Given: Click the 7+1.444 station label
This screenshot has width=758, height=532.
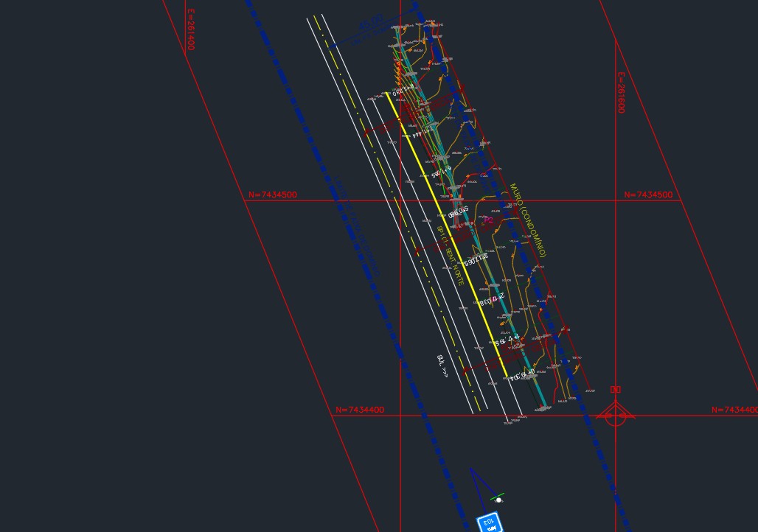Looking at the screenshot, I should click(x=416, y=132).
